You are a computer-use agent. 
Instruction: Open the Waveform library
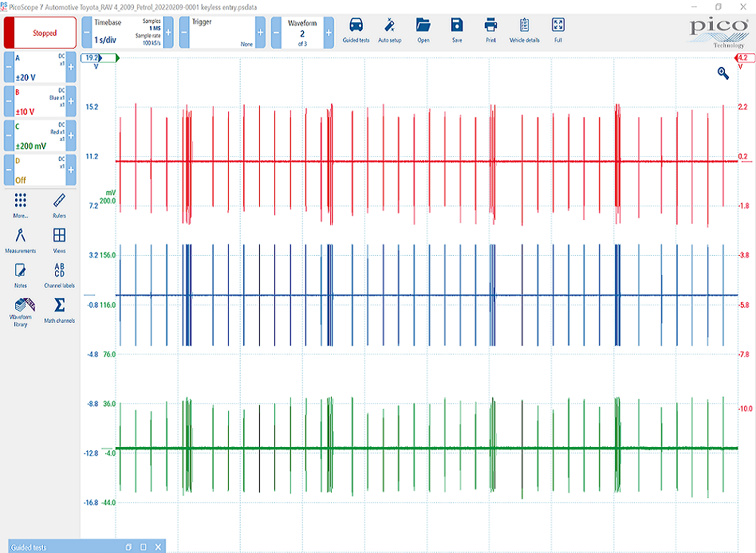tap(21, 309)
